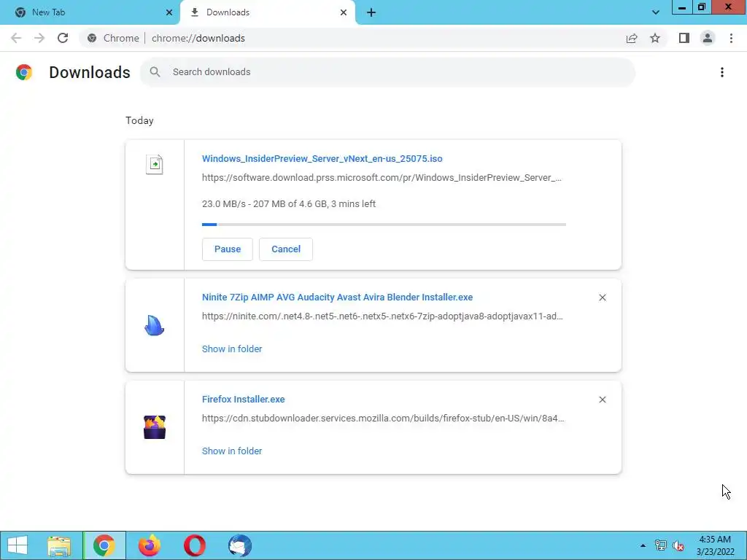Click the ninite.com source URL text
The width and height of the screenshot is (747, 560).
tap(382, 316)
